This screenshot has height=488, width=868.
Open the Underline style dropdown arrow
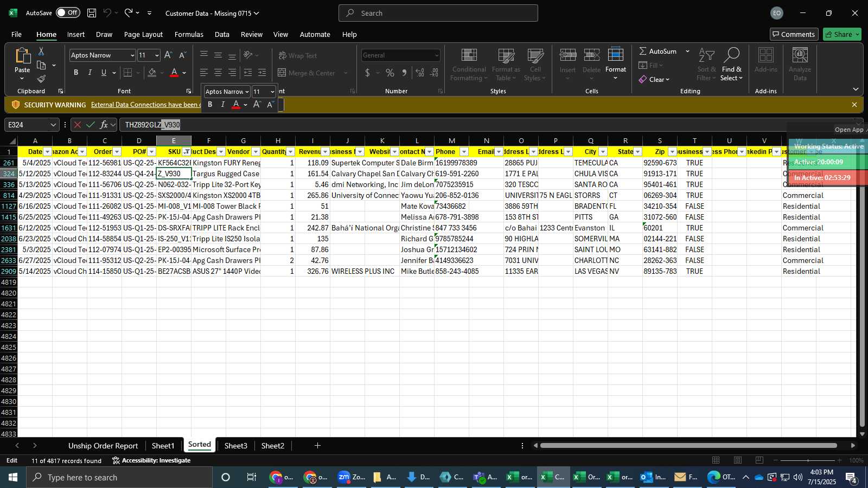[x=114, y=73]
